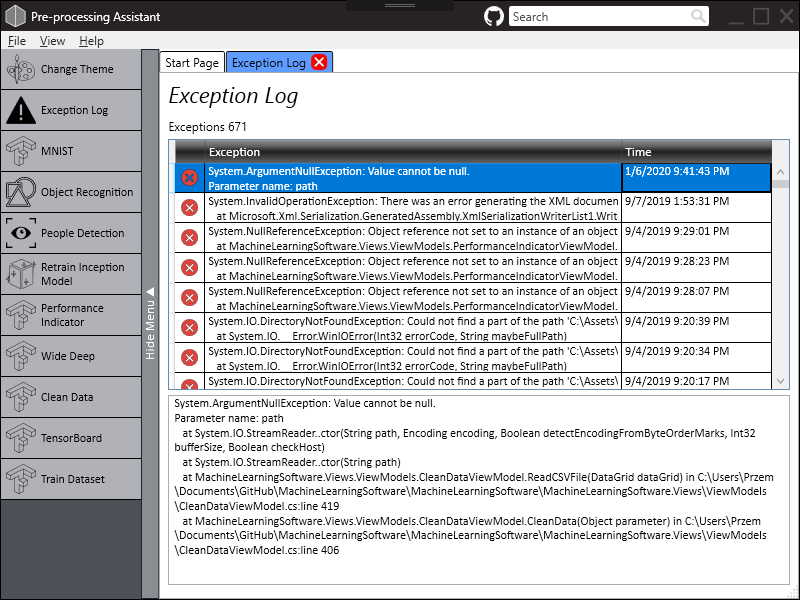This screenshot has width=800, height=600.
Task: Click the Wide Deep TensorFlow icon
Action: pyautogui.click(x=21, y=356)
